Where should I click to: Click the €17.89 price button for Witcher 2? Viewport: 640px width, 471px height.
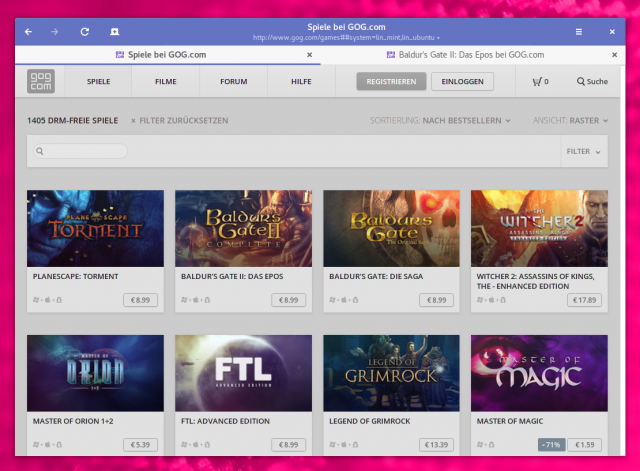584,300
